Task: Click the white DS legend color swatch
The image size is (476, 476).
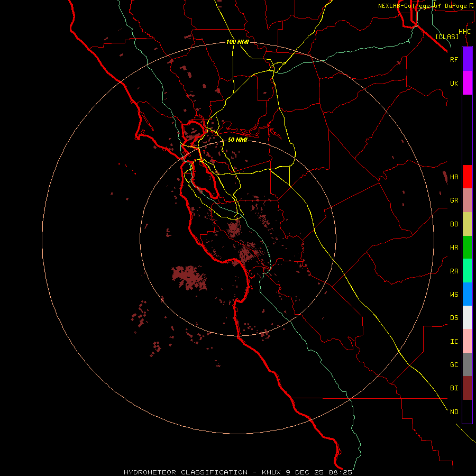Action: (467, 317)
